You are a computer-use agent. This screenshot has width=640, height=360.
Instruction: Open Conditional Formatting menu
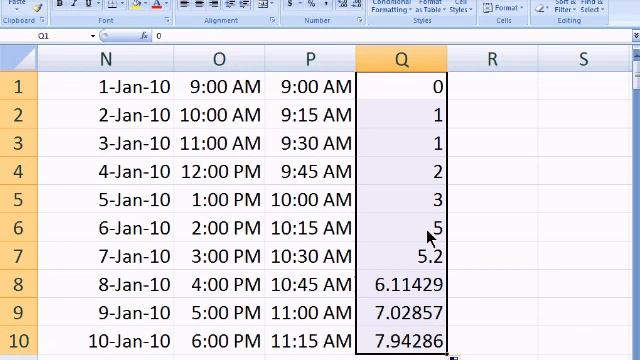click(391, 7)
